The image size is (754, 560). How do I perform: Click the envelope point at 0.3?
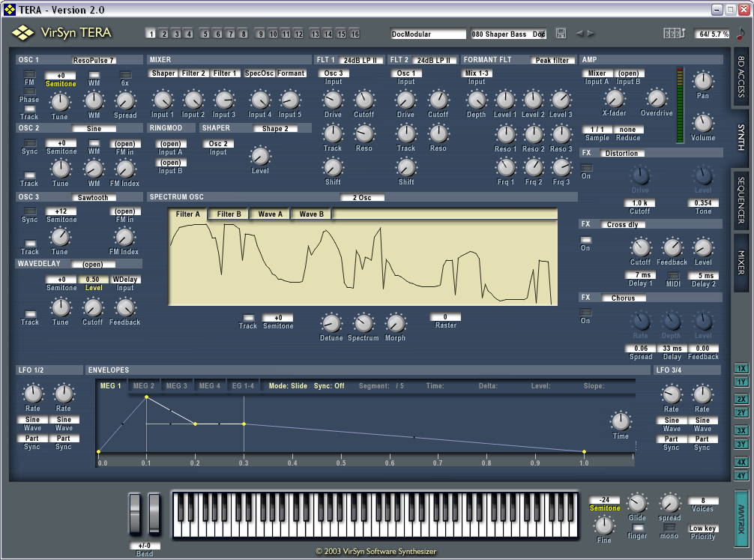pyautogui.click(x=244, y=424)
